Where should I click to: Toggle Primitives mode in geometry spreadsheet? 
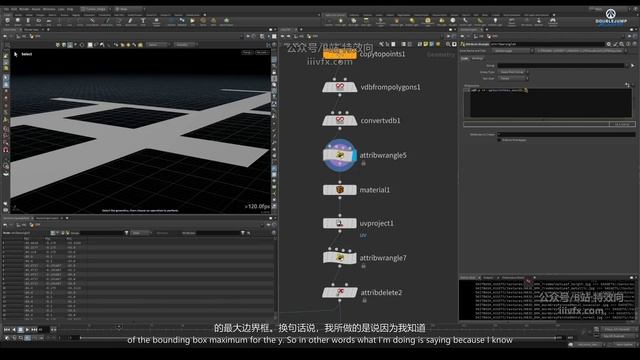click(62, 233)
